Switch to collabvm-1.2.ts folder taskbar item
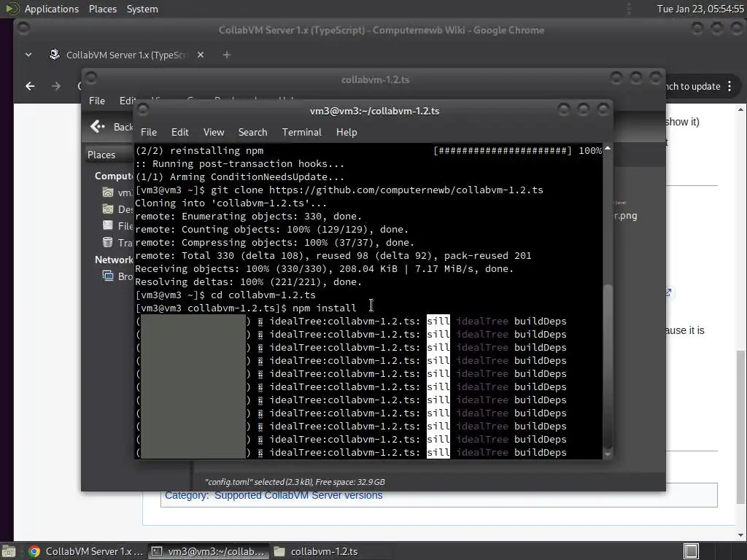The width and height of the screenshot is (747, 560). tap(317, 551)
